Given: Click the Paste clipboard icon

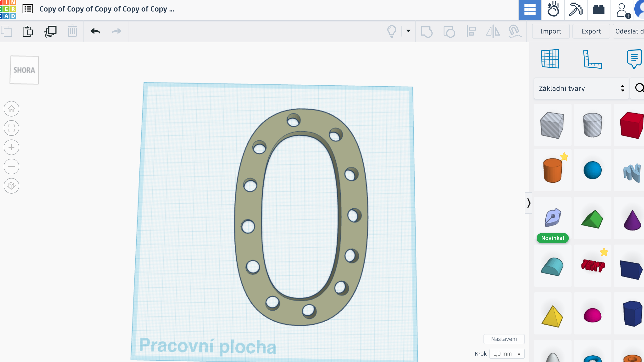Looking at the screenshot, I should click(x=28, y=31).
